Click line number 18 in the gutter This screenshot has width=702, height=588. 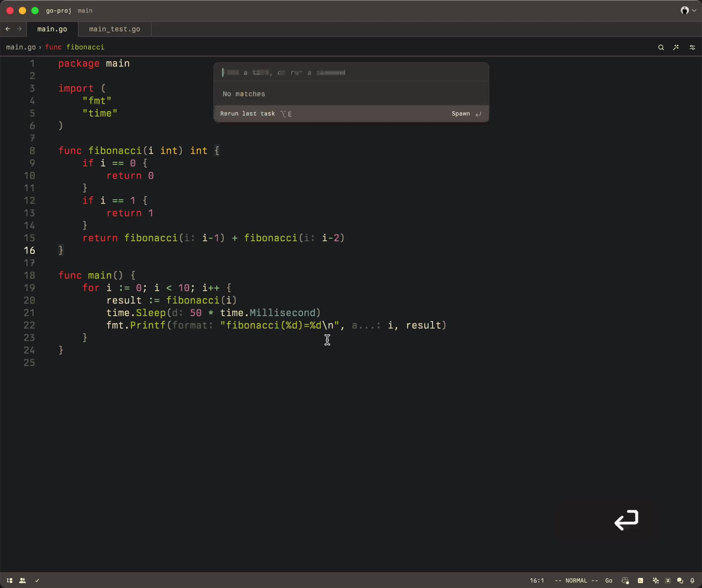(x=29, y=275)
